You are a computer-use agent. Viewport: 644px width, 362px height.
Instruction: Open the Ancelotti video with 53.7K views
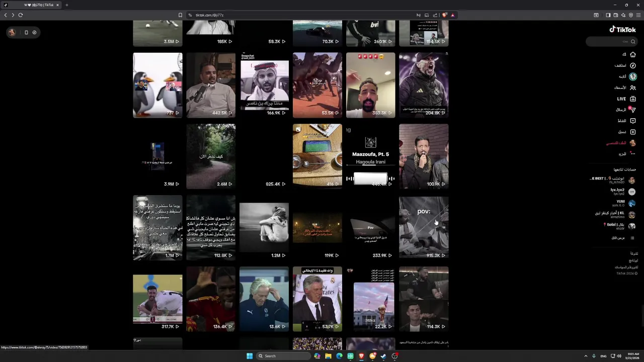[x=317, y=299]
